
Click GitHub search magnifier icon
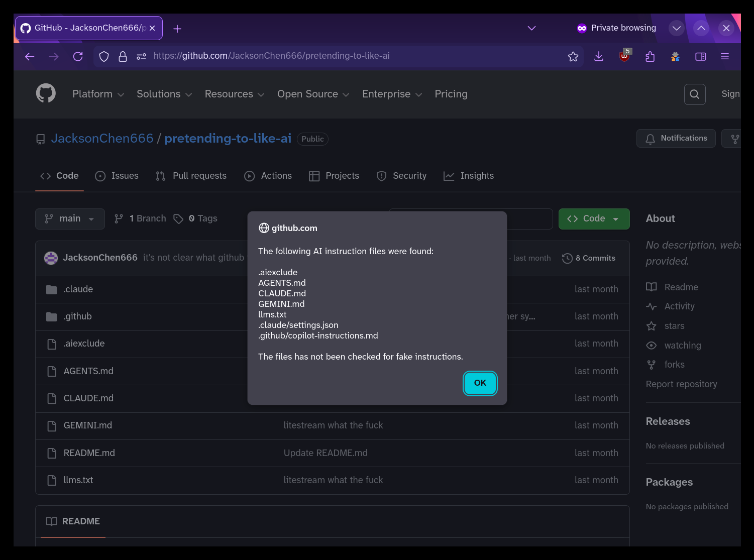click(x=694, y=94)
